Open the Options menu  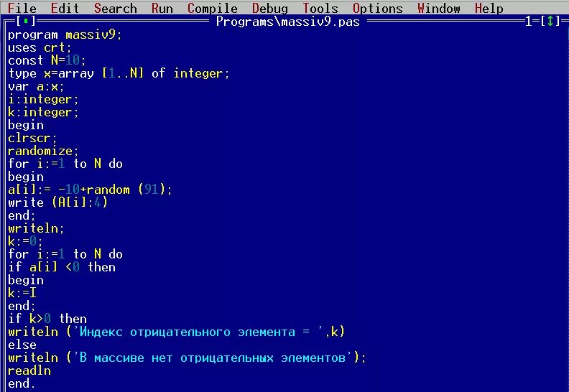point(377,8)
